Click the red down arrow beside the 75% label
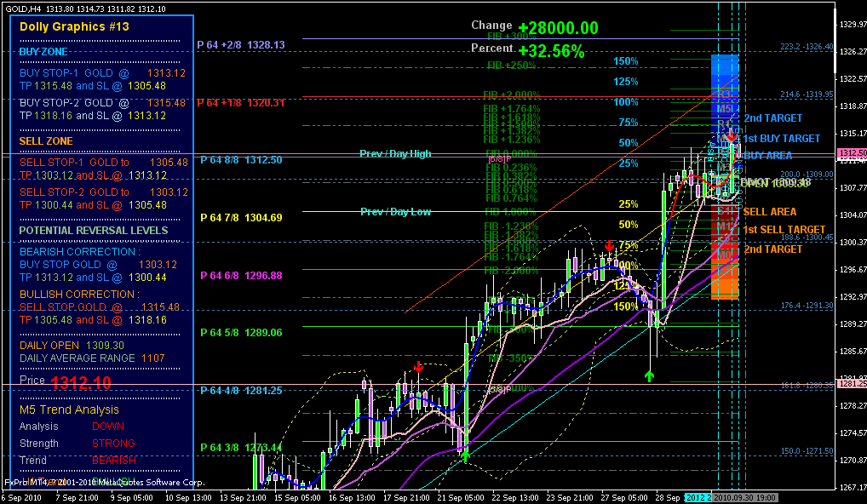This screenshot has width=867, height=504. (x=609, y=246)
